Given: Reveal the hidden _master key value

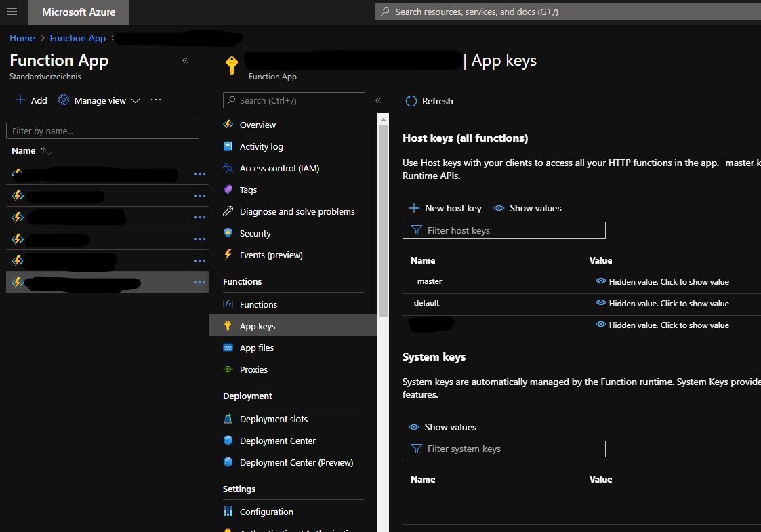Looking at the screenshot, I should [x=663, y=281].
